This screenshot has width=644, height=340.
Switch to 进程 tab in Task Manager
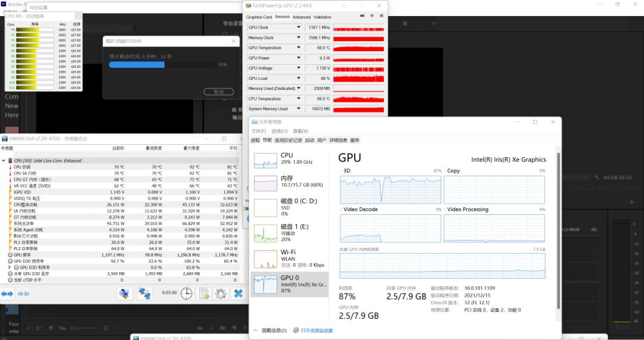coord(255,141)
